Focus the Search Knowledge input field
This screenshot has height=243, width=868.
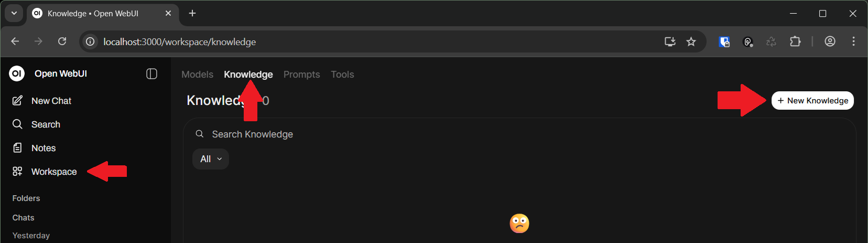367,134
